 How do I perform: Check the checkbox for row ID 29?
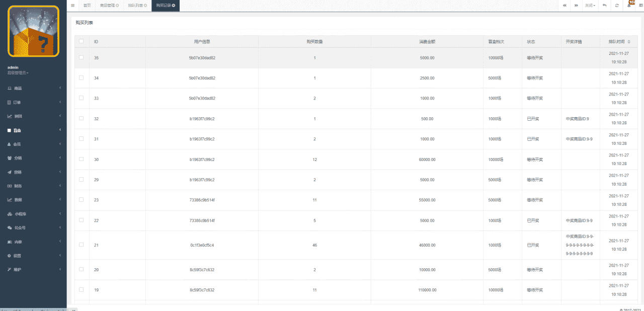point(82,179)
